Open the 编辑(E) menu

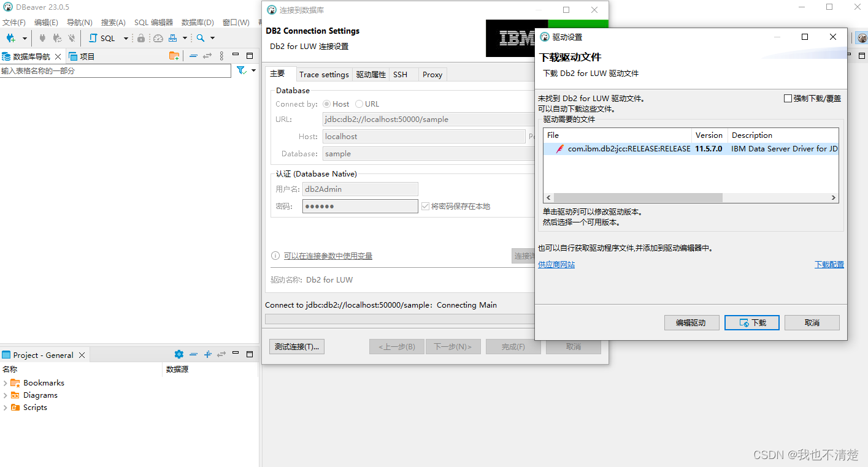click(x=46, y=22)
